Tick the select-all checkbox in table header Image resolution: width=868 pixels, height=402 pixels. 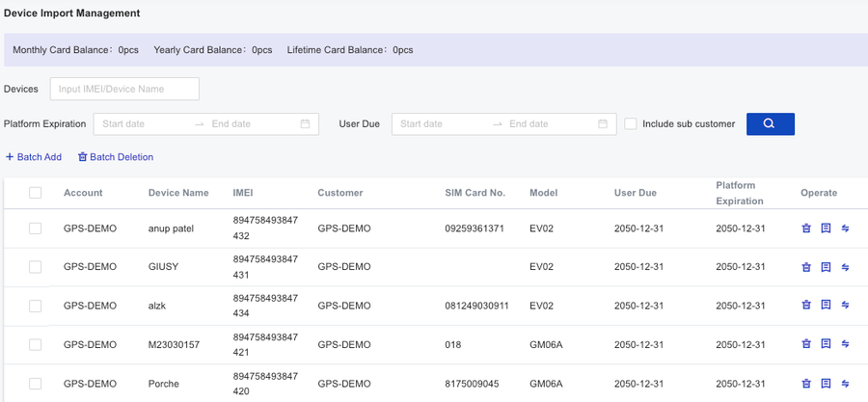[x=36, y=193]
